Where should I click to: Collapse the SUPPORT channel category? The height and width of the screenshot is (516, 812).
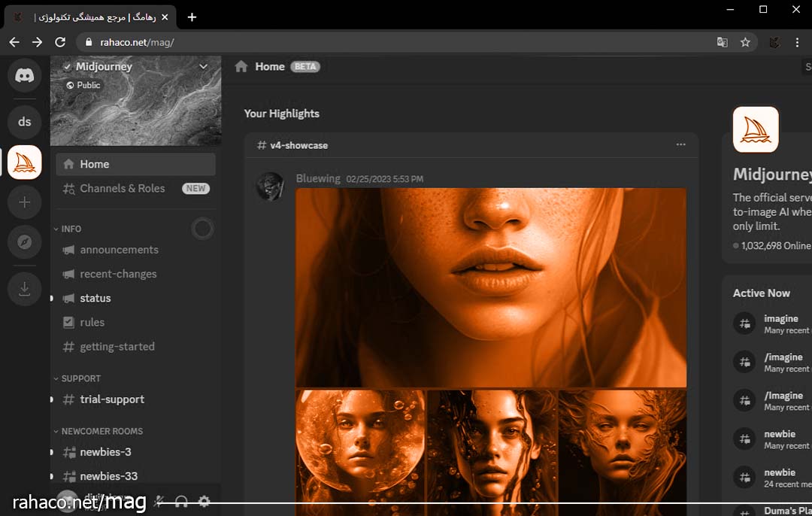(x=80, y=378)
